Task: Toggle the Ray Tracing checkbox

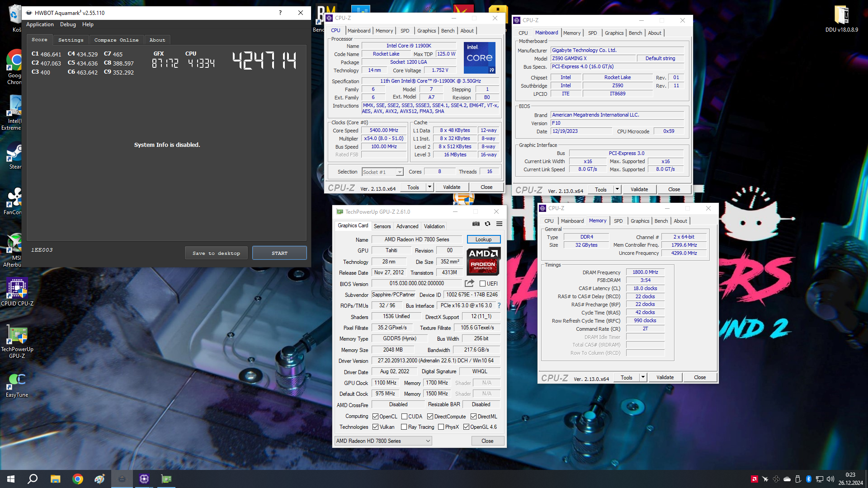Action: 404,427
